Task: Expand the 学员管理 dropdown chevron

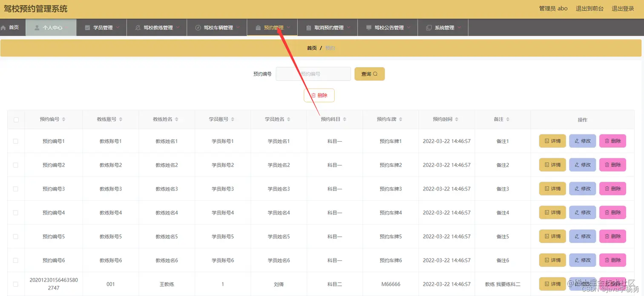Action: pyautogui.click(x=118, y=28)
